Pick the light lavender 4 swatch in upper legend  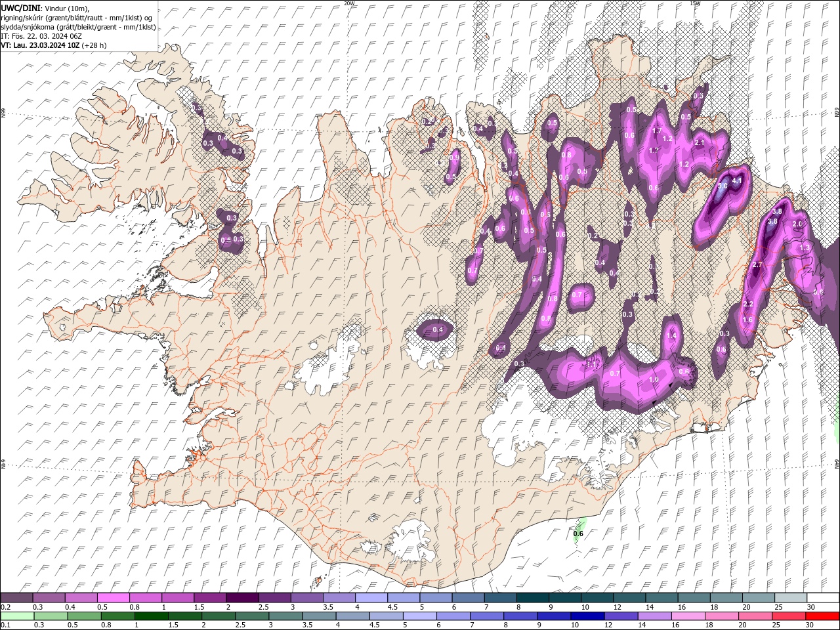pos(371,598)
